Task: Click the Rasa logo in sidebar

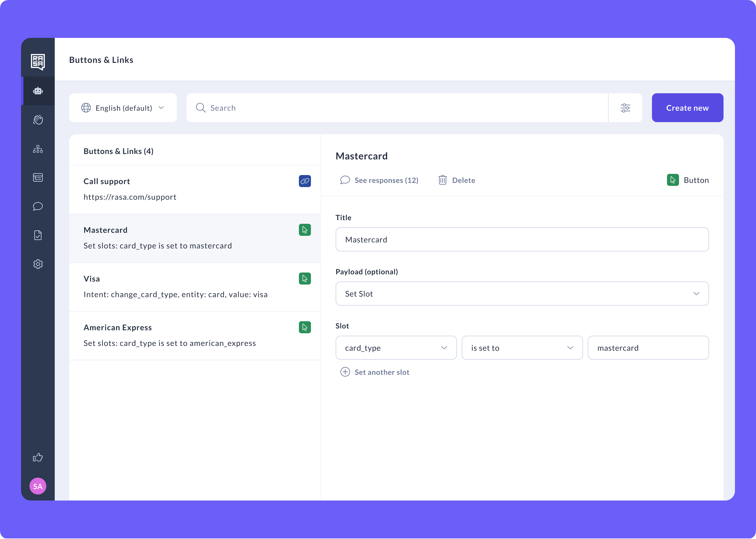Action: click(38, 62)
